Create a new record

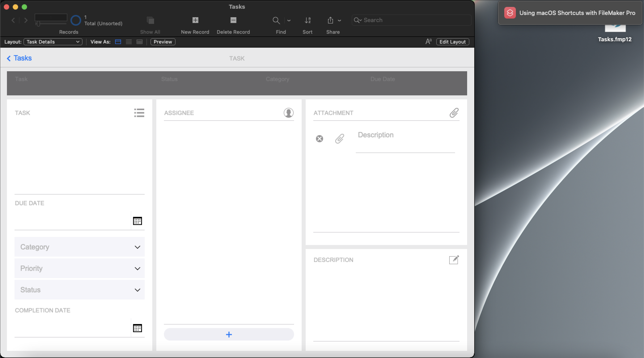(195, 21)
